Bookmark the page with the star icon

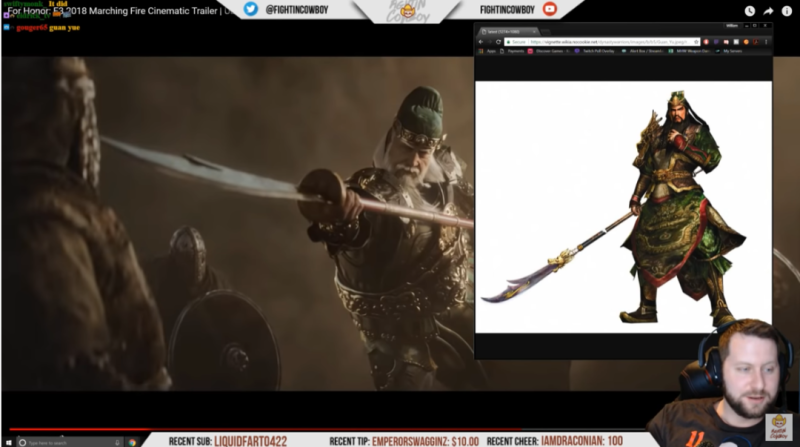coord(696,42)
